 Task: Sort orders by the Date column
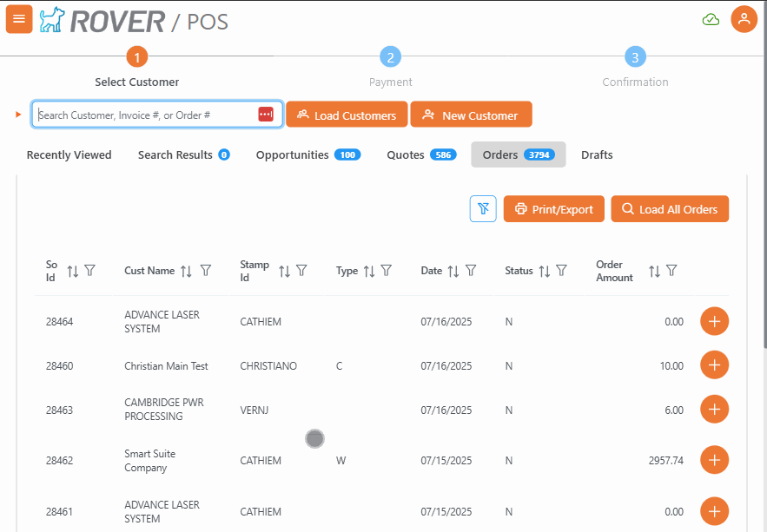point(453,271)
